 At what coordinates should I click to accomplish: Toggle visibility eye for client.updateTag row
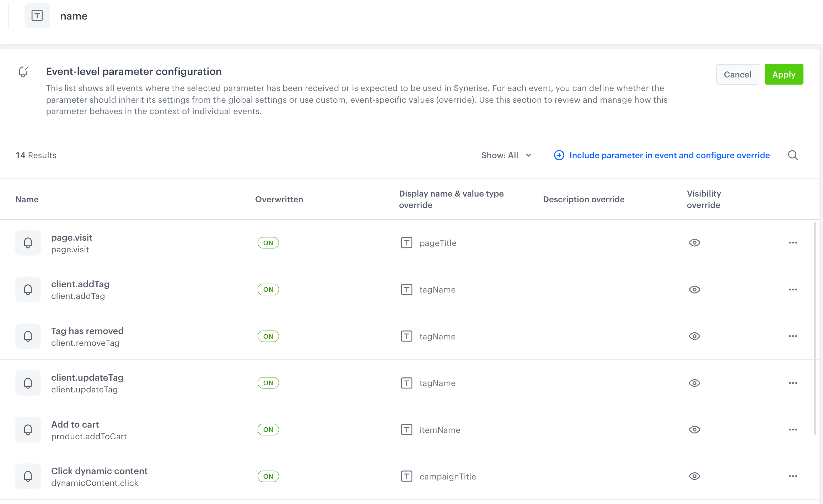(694, 383)
